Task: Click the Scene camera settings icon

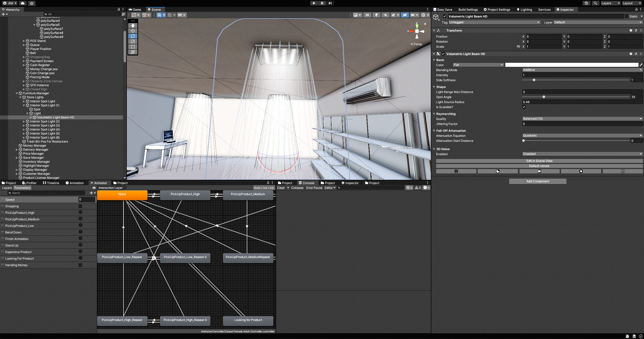Action: 413,15
